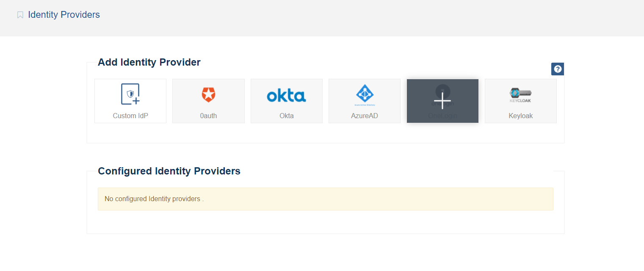This screenshot has height=271, width=644.
Task: Open the help question mark icon
Action: click(x=558, y=69)
